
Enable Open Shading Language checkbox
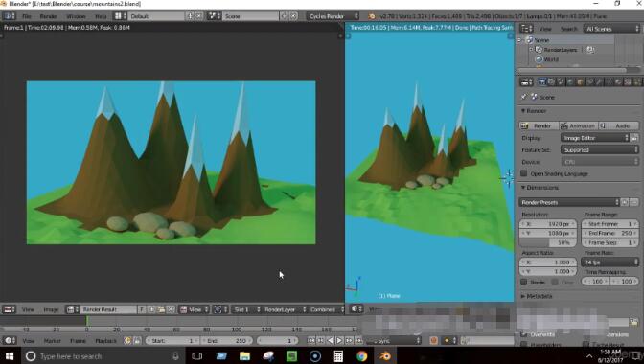click(523, 173)
